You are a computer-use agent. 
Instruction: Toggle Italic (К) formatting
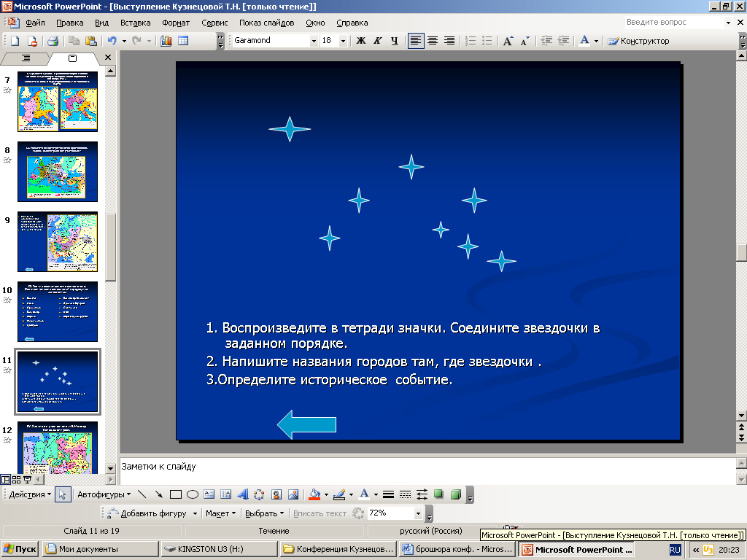tap(378, 41)
